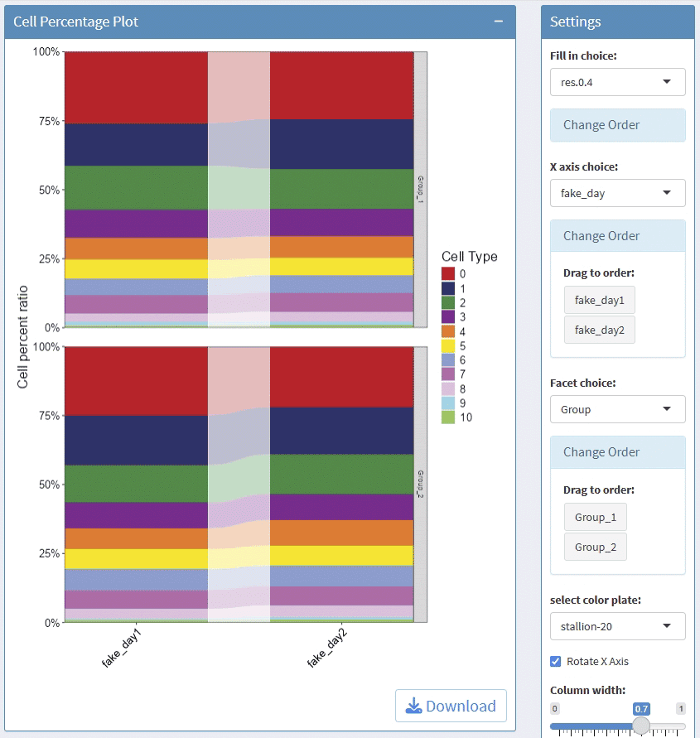Image resolution: width=700 pixels, height=738 pixels.
Task: Click the light green legend swatch for type 10
Action: coord(448,417)
